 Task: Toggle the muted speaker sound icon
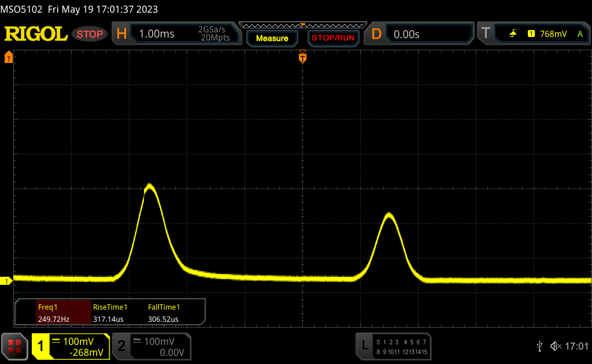tap(556, 346)
